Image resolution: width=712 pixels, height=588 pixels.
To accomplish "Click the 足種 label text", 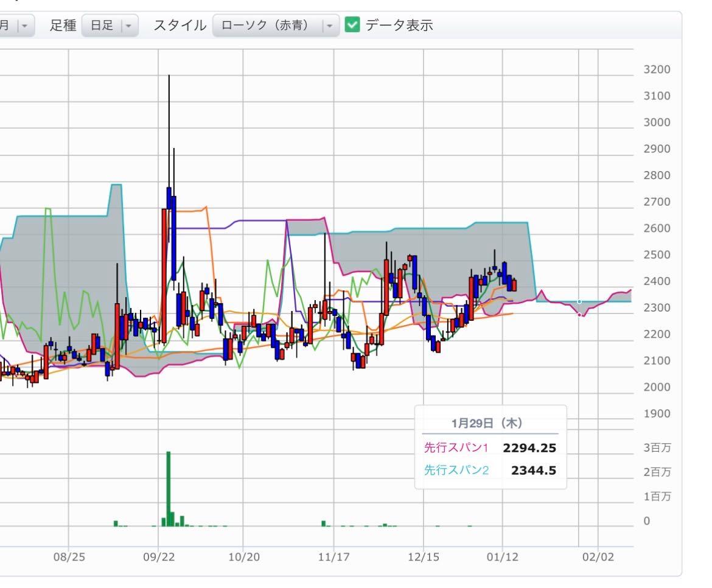I will pyautogui.click(x=63, y=26).
